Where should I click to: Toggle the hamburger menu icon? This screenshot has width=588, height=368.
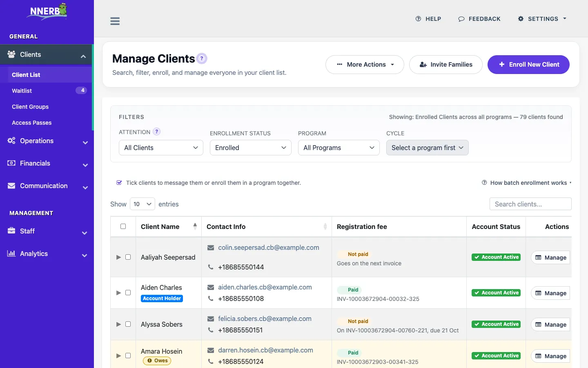[115, 21]
